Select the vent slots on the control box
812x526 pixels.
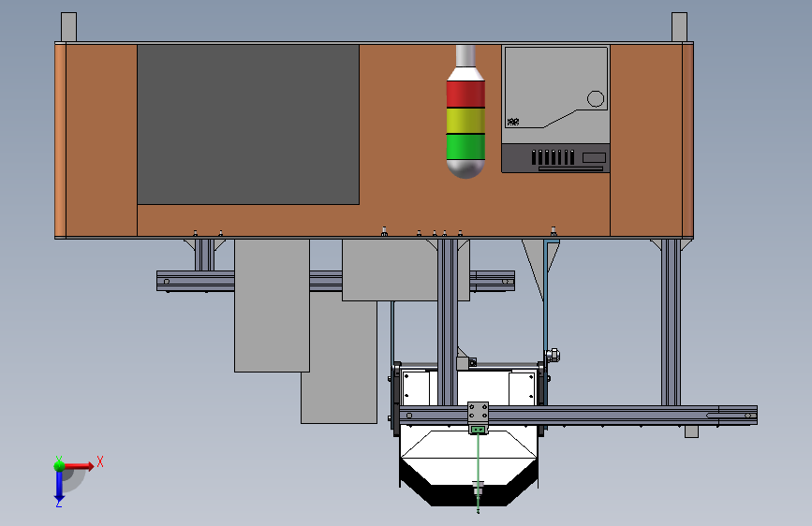pos(554,157)
